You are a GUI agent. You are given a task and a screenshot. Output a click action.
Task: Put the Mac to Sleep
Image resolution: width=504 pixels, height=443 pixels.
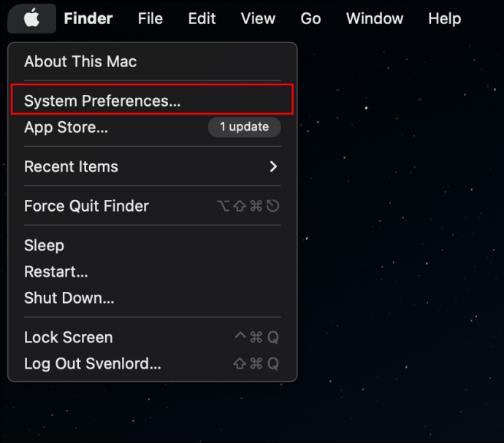(153, 245)
